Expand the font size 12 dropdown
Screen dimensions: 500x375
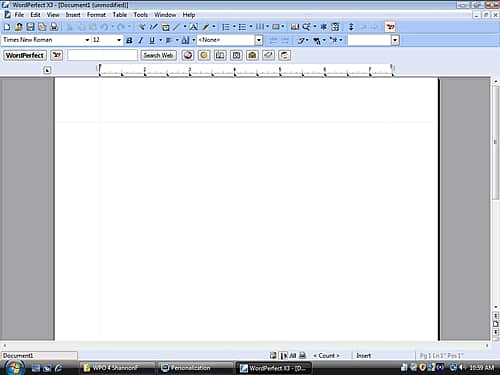click(x=119, y=40)
